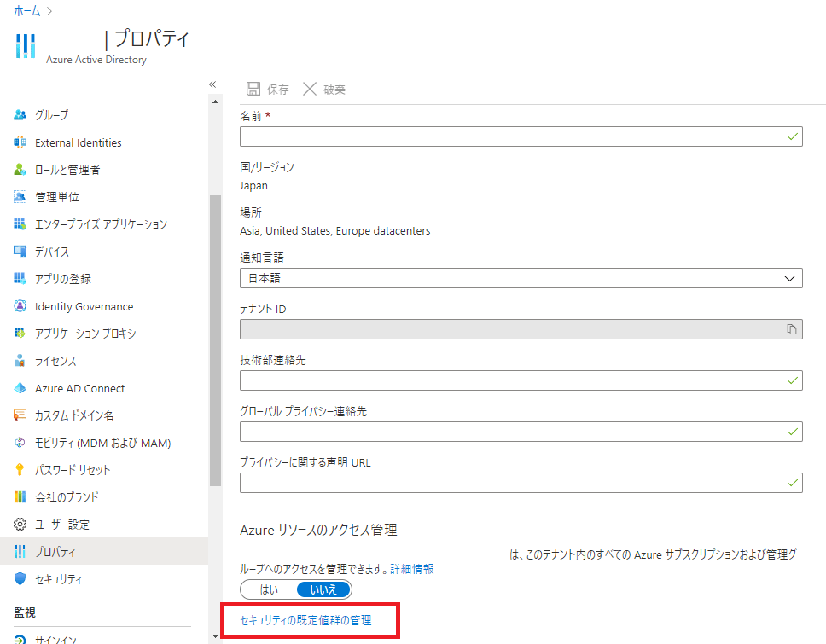Click the Azure AD Connect diamond icon
The width and height of the screenshot is (826, 644).
[x=20, y=388]
